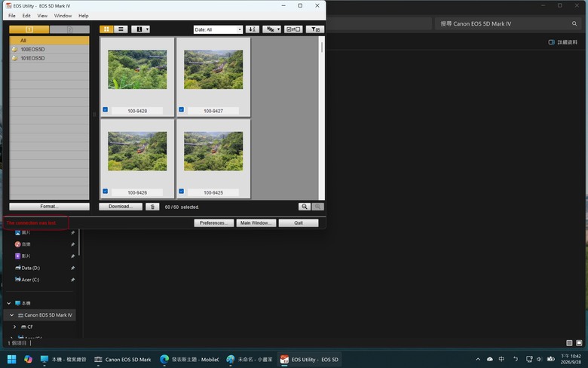This screenshot has width=588, height=368.
Task: Open Acer (C:) drive in Explorer sidebar
Action: (27, 280)
